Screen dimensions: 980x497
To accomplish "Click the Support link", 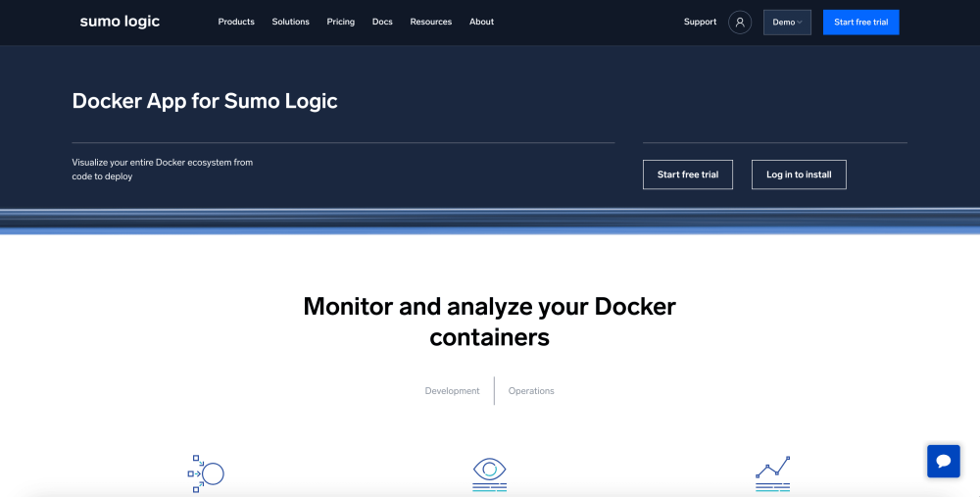I will point(700,22).
